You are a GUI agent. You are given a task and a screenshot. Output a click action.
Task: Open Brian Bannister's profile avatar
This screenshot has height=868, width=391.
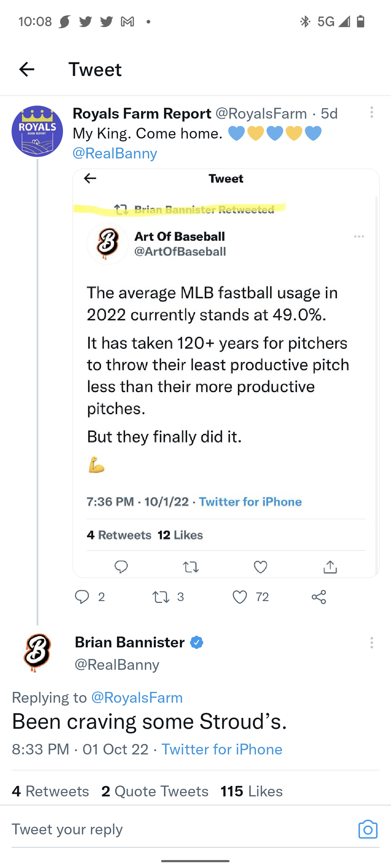click(37, 653)
